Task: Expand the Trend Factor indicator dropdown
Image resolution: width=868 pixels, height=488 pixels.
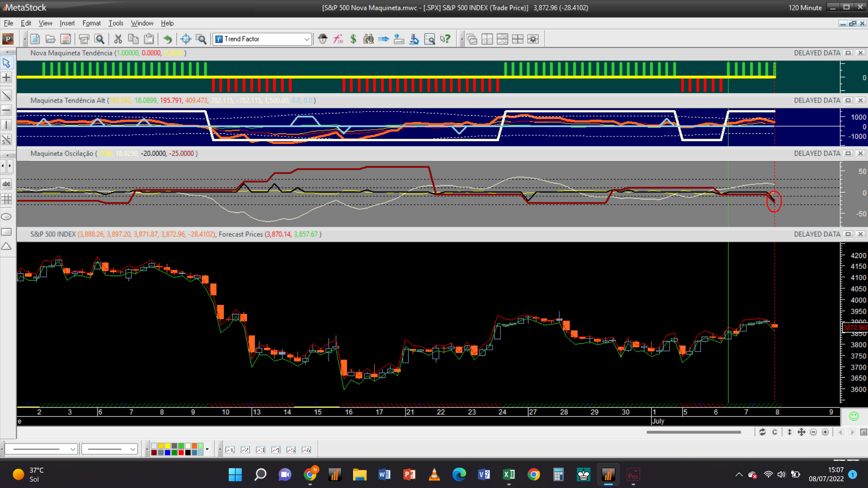Action: [x=307, y=39]
